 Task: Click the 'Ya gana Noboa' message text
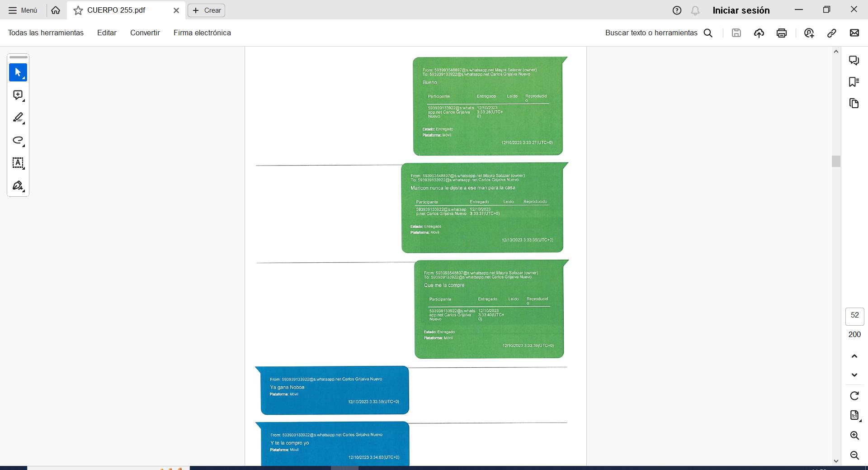click(x=287, y=387)
